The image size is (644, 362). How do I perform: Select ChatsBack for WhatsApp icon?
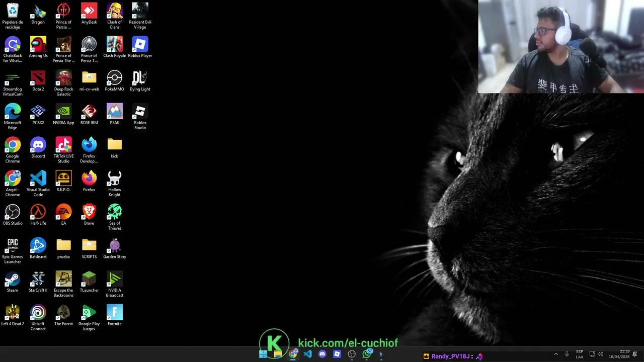pyautogui.click(x=13, y=49)
